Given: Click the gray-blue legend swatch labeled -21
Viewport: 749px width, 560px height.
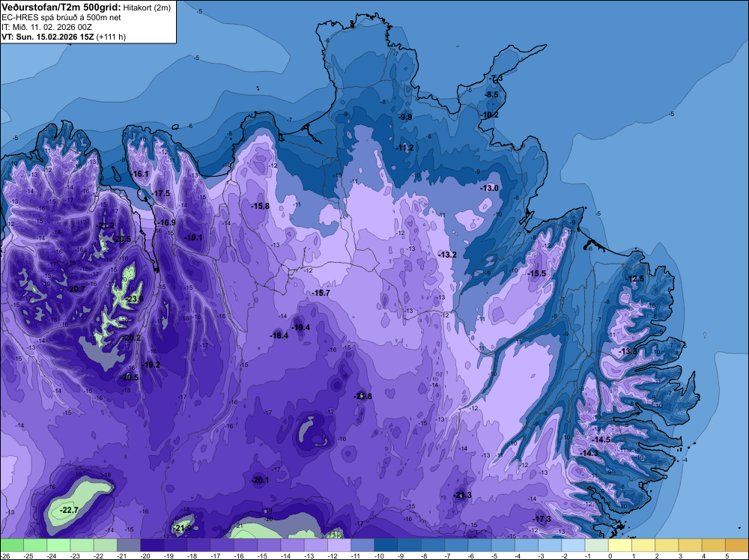Looking at the screenshot, I should pos(129,545).
